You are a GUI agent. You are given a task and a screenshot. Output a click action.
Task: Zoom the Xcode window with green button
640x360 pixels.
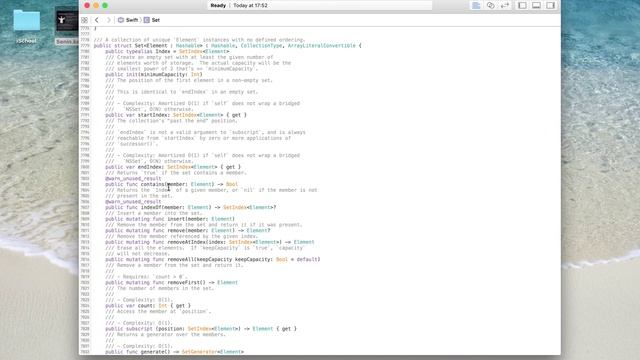coord(105,5)
